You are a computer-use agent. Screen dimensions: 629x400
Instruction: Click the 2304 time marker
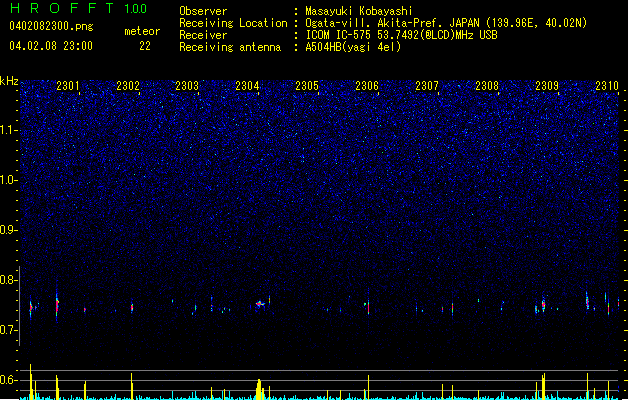tap(247, 85)
